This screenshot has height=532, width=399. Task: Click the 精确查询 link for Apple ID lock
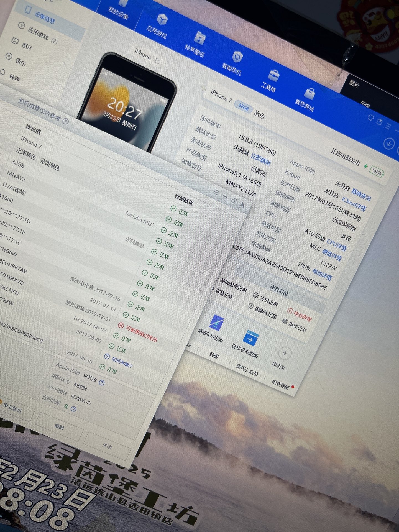click(x=361, y=194)
